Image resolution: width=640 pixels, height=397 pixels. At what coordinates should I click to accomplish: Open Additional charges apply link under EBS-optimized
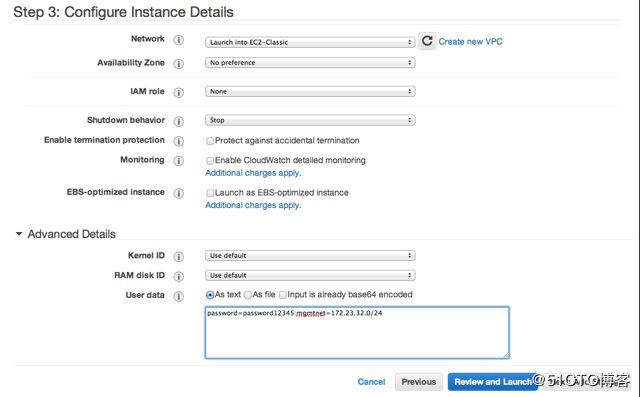pos(253,205)
